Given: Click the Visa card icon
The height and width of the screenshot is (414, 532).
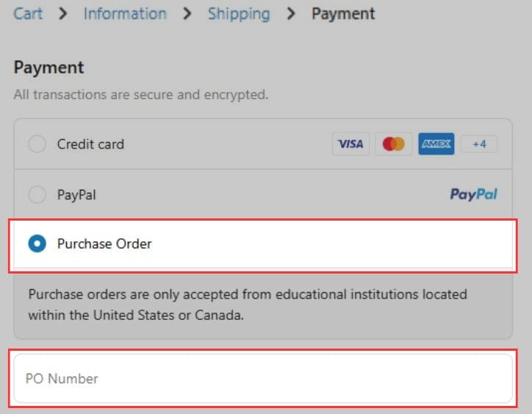Looking at the screenshot, I should tap(351, 144).
